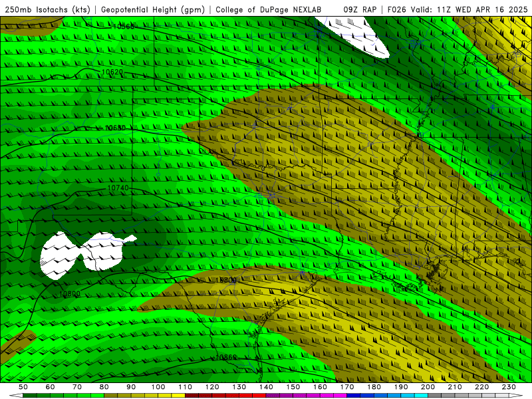The height and width of the screenshot is (399, 532).
Task: Click the 190 legend value
Action: (x=401, y=387)
